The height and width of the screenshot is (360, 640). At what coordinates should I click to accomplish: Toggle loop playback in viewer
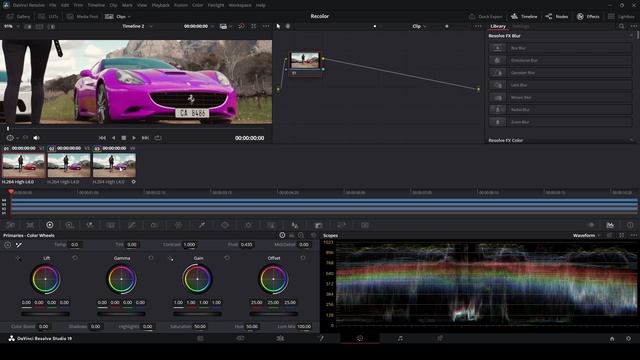coord(158,138)
